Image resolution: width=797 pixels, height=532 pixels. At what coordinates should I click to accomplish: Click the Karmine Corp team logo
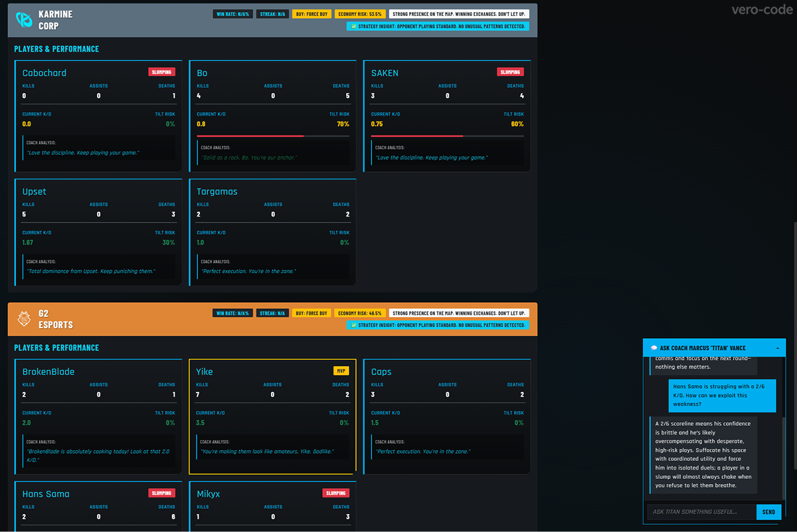coord(23,20)
